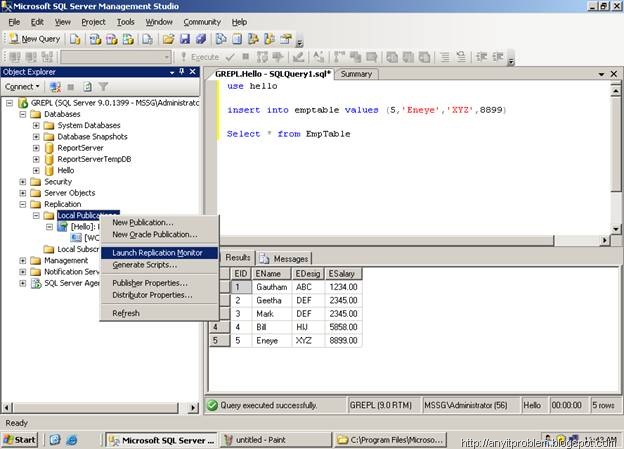Open the available databases combo box

click(116, 57)
